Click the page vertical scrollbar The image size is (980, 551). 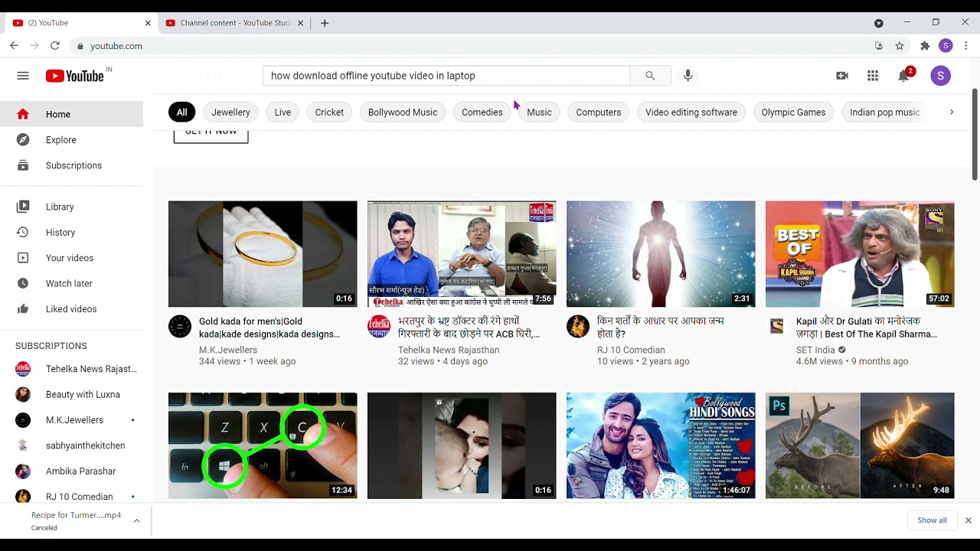pos(975,134)
